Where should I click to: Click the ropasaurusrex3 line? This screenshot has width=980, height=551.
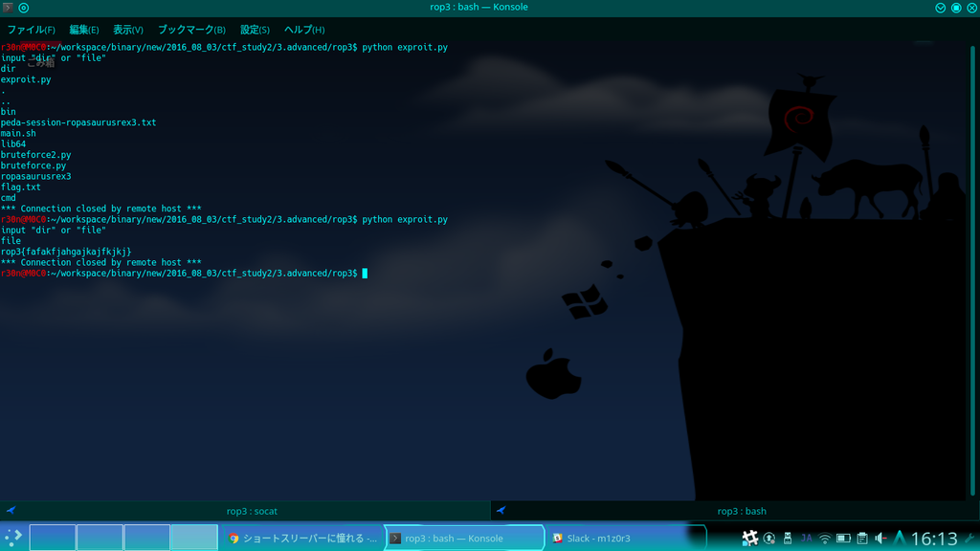[x=35, y=176]
